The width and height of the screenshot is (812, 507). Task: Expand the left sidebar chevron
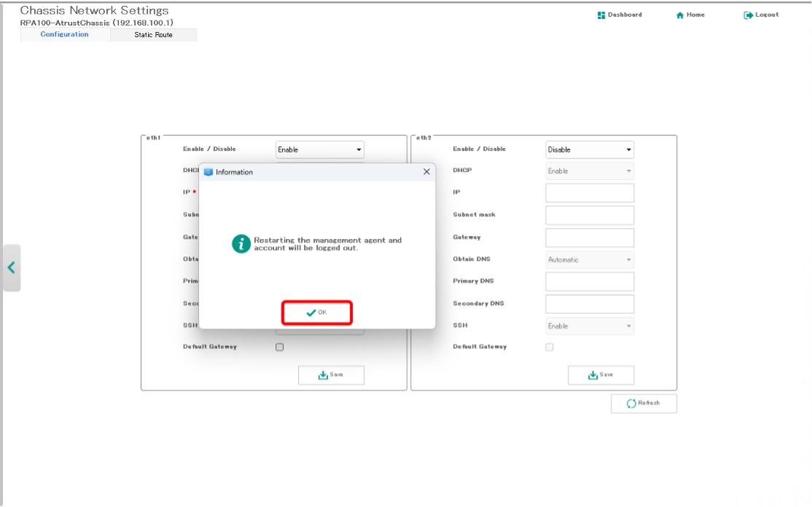coord(11,267)
